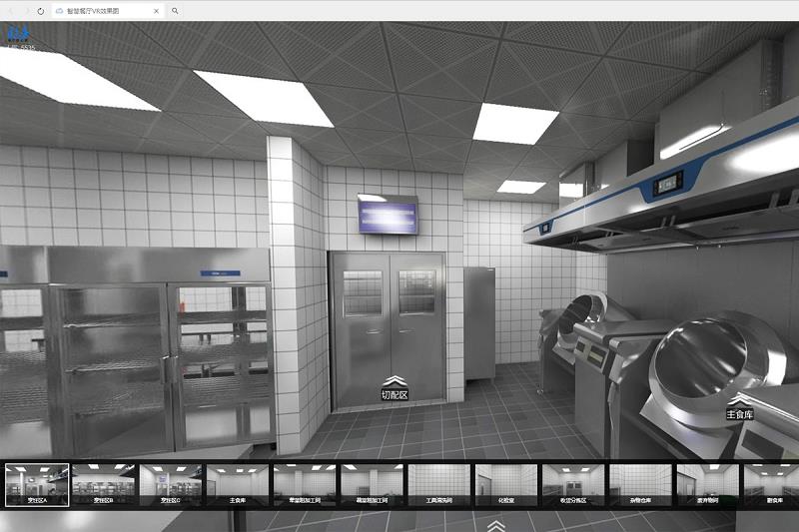Open the 烹饪区B scene thumbnail
Viewport: 799px width, 532px height.
[x=104, y=485]
